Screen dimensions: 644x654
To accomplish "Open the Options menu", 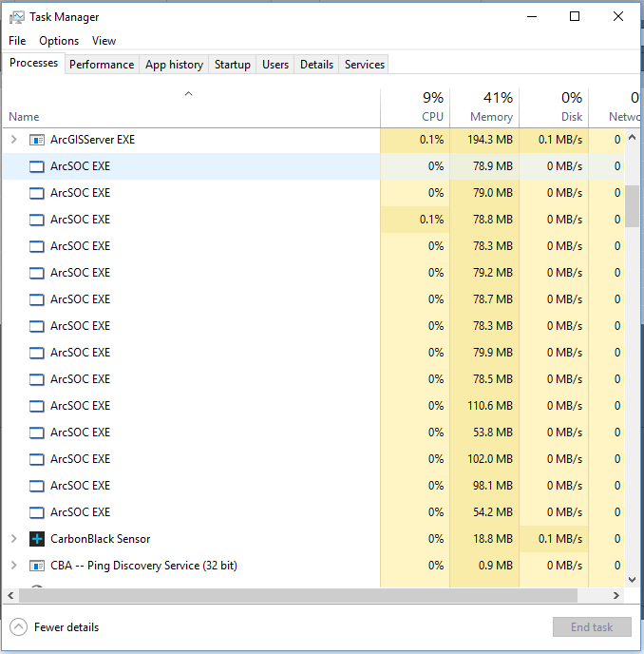I will coord(59,41).
